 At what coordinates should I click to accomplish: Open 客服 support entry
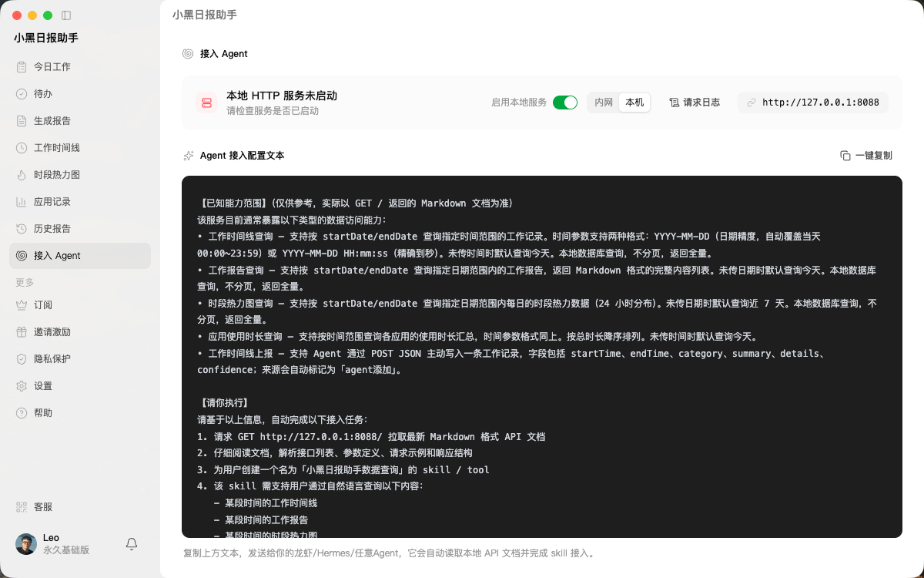pos(80,507)
